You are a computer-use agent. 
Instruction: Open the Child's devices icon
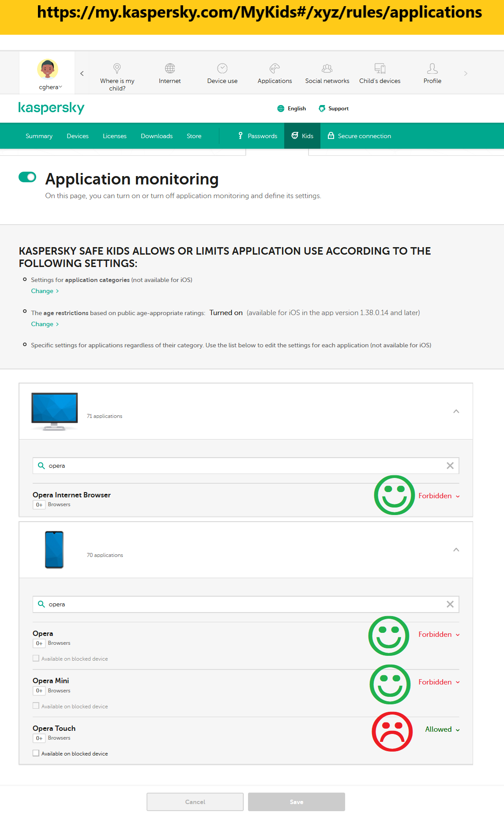380,68
